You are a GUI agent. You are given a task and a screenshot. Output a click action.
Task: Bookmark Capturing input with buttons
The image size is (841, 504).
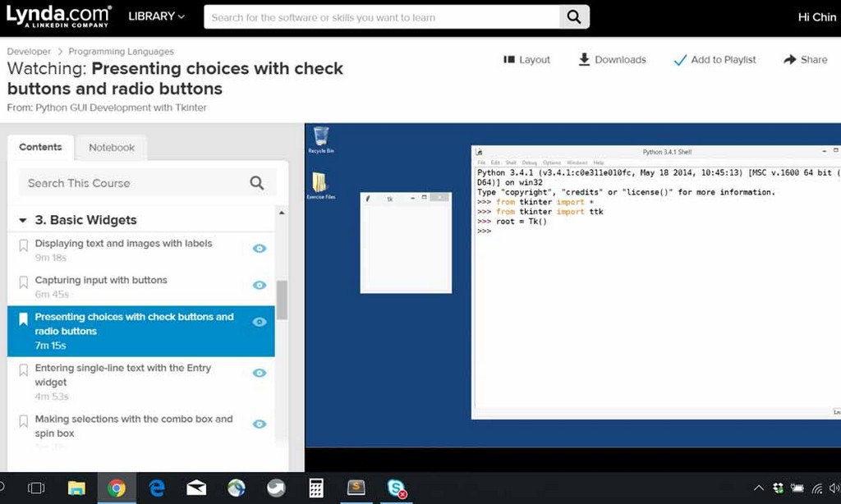point(24,282)
